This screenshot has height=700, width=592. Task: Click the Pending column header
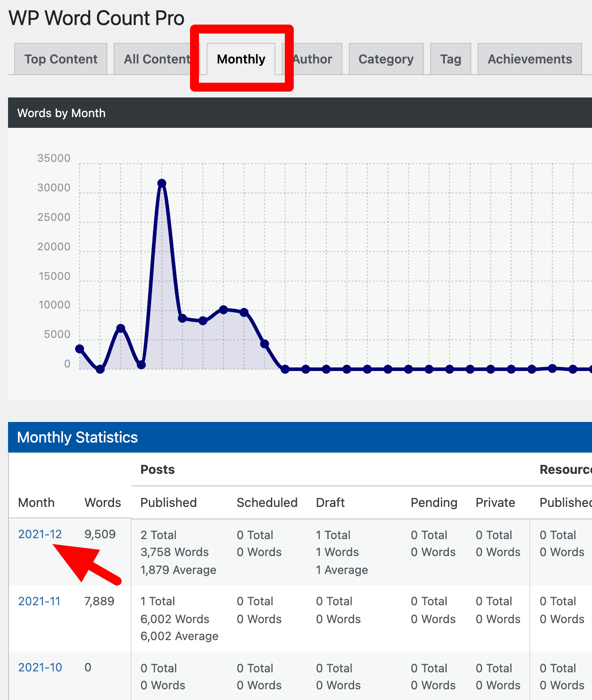(434, 502)
